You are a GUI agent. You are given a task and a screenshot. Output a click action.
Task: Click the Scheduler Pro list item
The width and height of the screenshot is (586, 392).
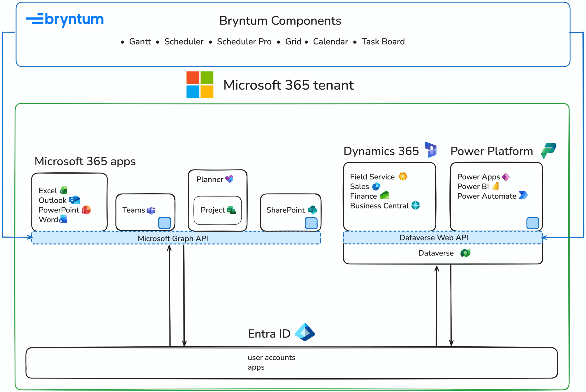(x=244, y=42)
